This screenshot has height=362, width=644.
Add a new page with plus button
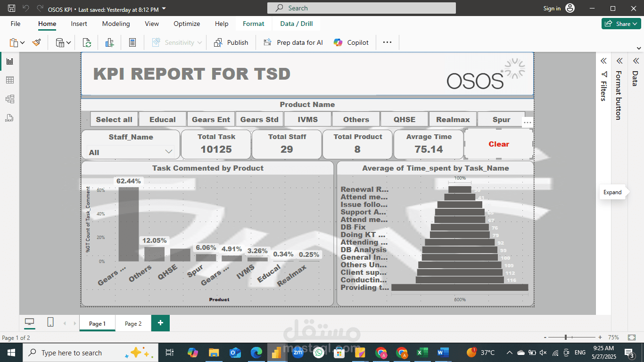click(x=160, y=323)
